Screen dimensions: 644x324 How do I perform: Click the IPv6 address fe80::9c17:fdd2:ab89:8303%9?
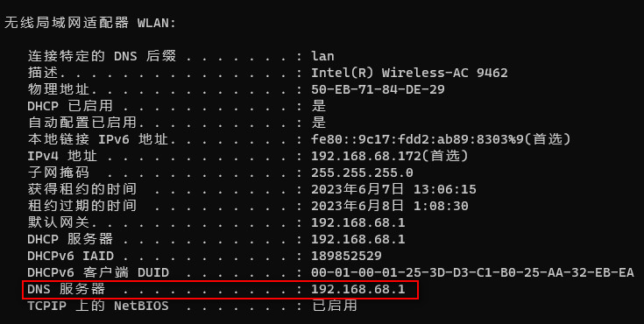pyautogui.click(x=417, y=139)
